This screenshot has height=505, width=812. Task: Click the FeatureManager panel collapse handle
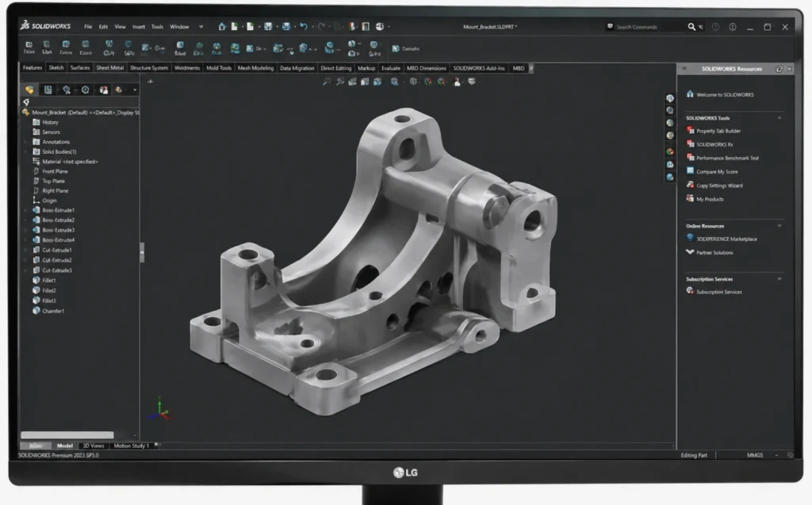pos(142,252)
